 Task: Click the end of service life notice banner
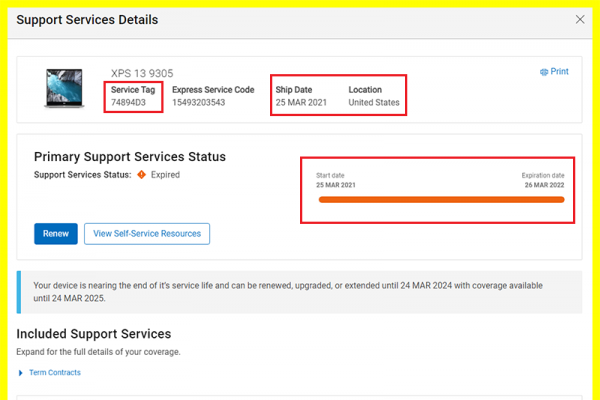298,291
